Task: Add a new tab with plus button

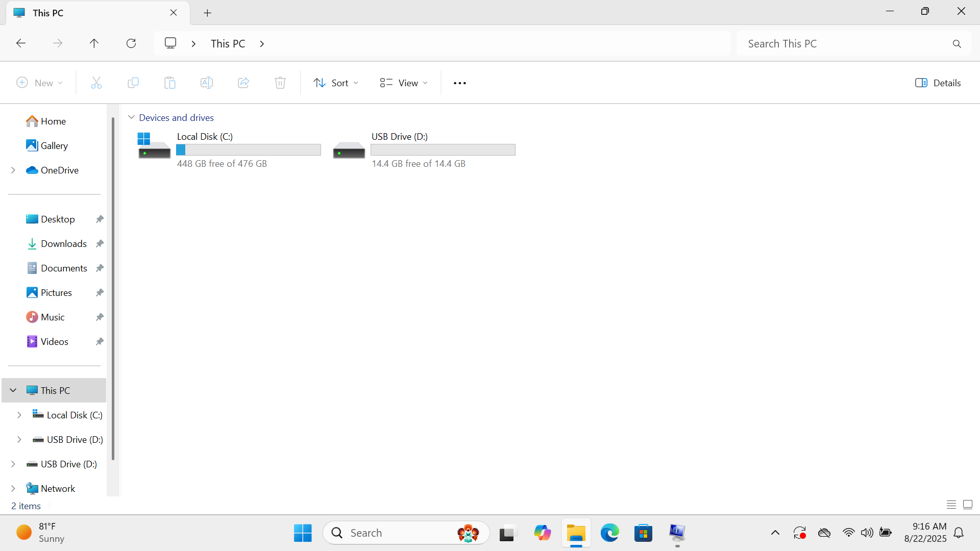Action: (x=207, y=13)
